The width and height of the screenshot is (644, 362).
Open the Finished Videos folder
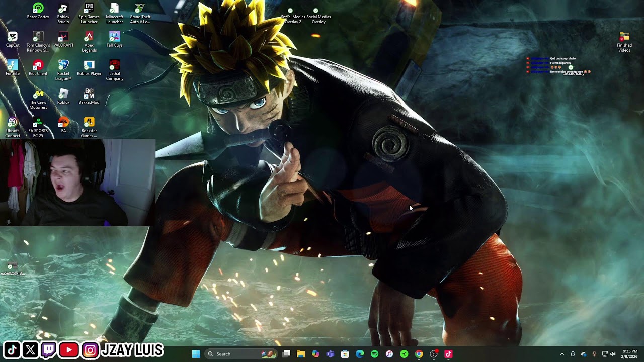tap(624, 42)
